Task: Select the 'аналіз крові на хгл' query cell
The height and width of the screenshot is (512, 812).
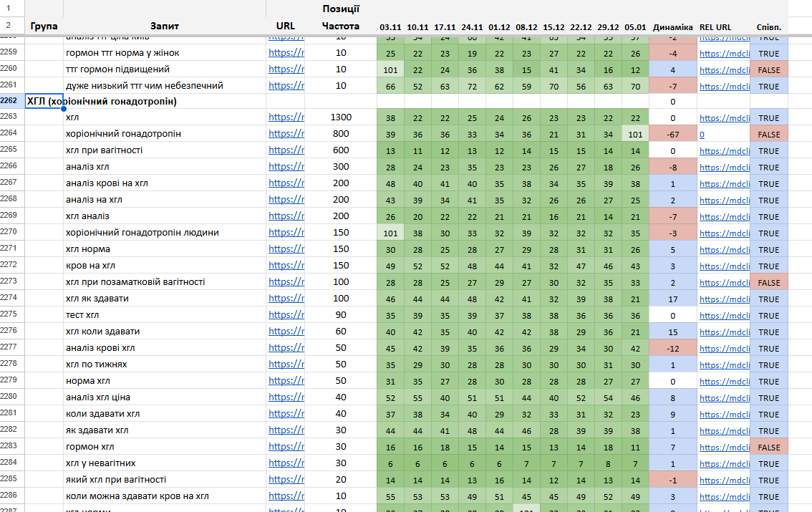Action: [164, 183]
